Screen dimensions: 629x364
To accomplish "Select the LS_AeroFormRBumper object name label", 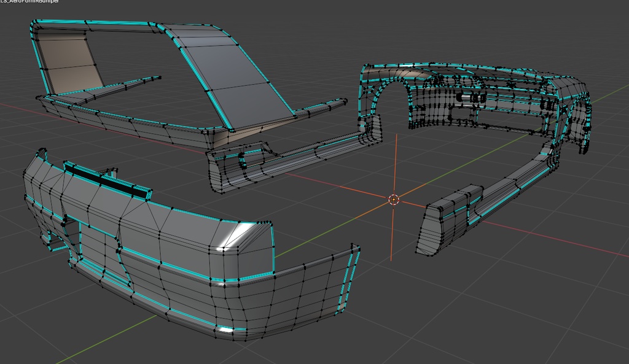I will click(x=29, y=2).
